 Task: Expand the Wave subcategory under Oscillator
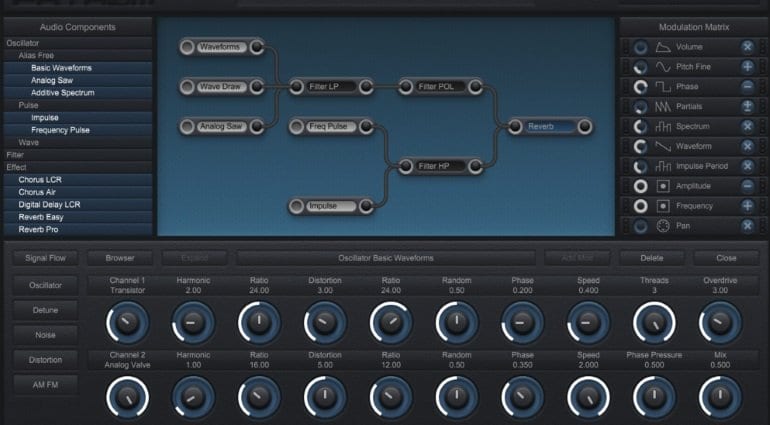tap(29, 142)
